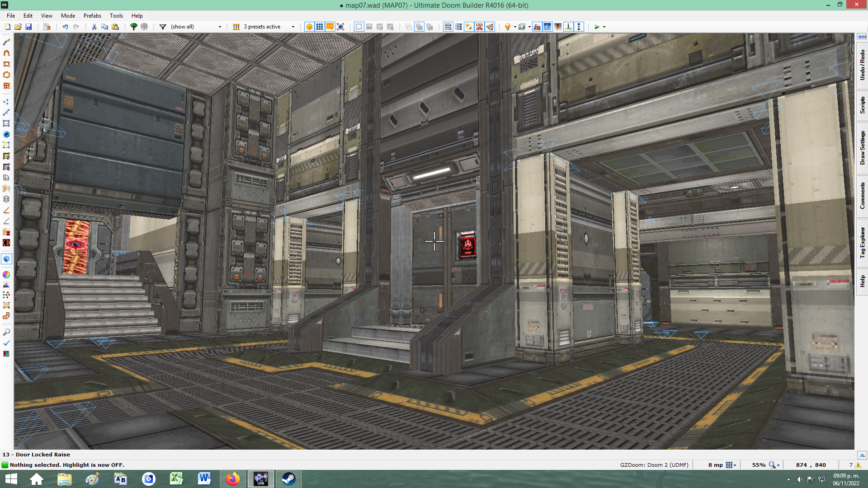This screenshot has width=868, height=488.
Task: Expand the things filter '(show all)' dropdown
Action: coord(220,27)
